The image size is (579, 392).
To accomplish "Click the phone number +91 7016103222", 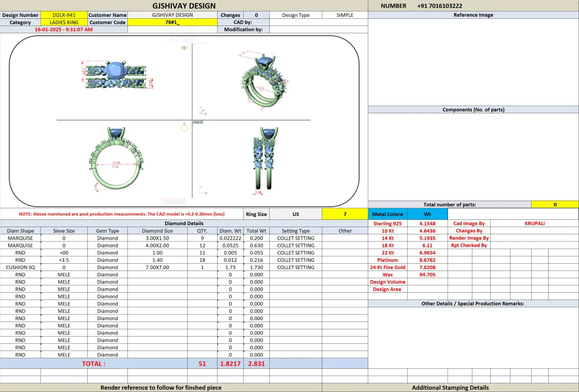I will [440, 6].
